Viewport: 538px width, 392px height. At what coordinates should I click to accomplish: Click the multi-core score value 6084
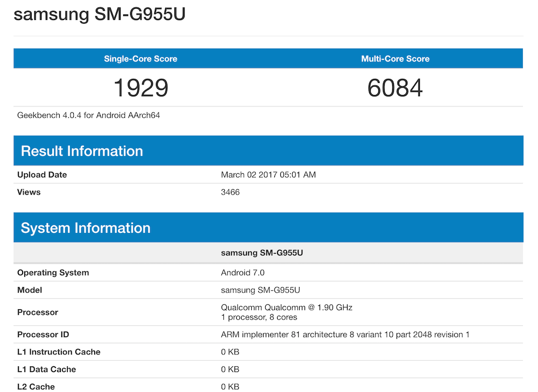click(x=395, y=88)
